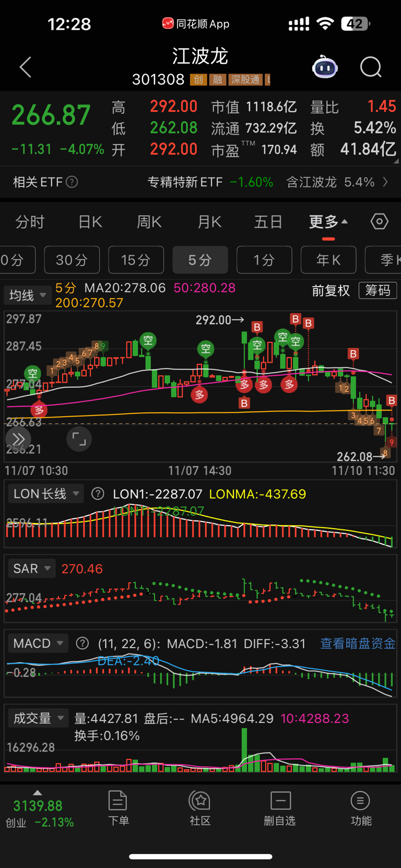Tap help icon beside LON长线
The image size is (401, 868).
pyautogui.click(x=98, y=494)
